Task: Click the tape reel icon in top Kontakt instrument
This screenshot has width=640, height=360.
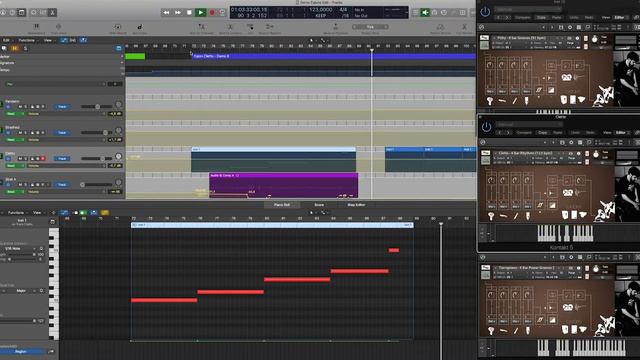Action: (x=566, y=77)
